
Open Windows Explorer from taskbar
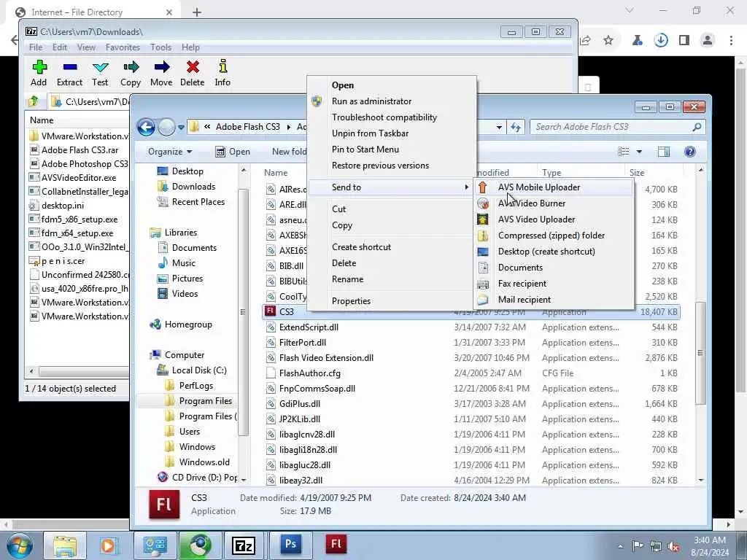pos(65,545)
